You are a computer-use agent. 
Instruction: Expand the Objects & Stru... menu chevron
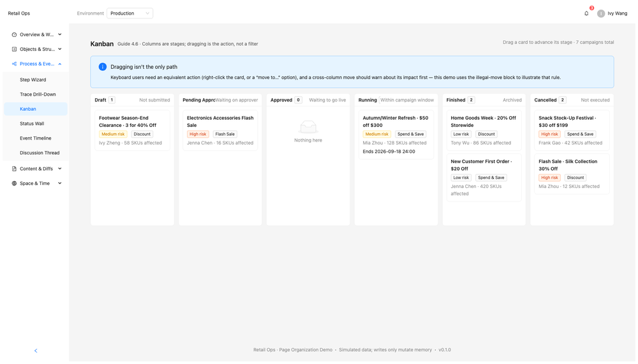[x=60, y=49]
